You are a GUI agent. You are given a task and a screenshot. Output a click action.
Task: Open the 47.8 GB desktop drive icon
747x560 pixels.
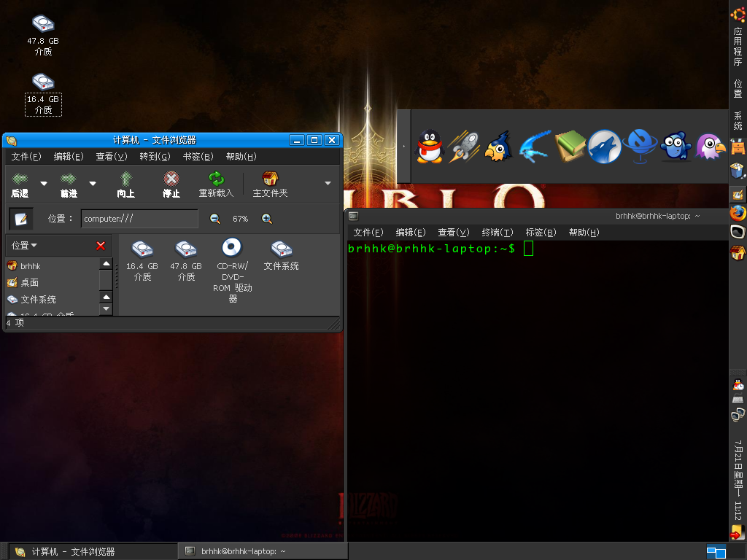(x=43, y=35)
